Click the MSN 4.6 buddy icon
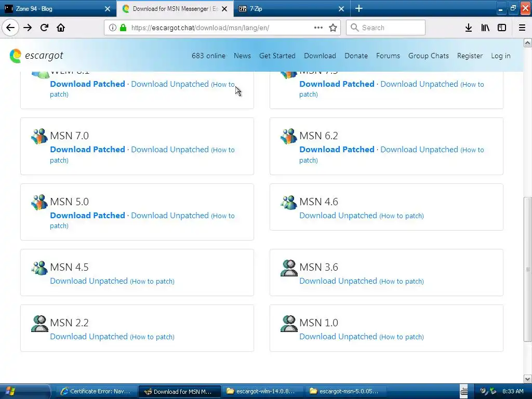The height and width of the screenshot is (399, 532). (289, 202)
